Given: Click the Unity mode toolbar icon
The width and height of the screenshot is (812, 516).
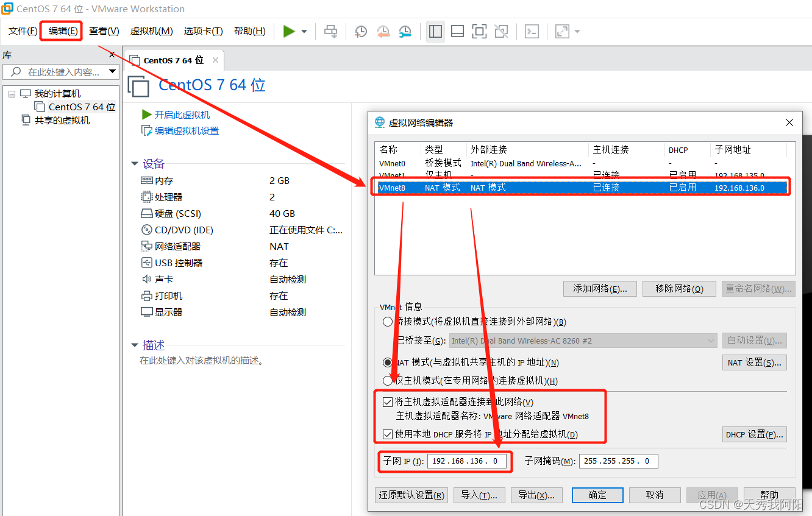Looking at the screenshot, I should coord(501,31).
